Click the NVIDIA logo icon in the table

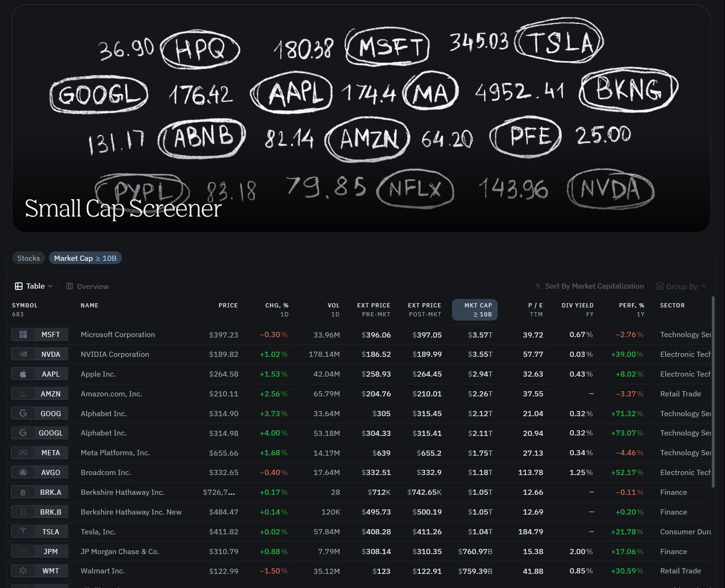23,354
